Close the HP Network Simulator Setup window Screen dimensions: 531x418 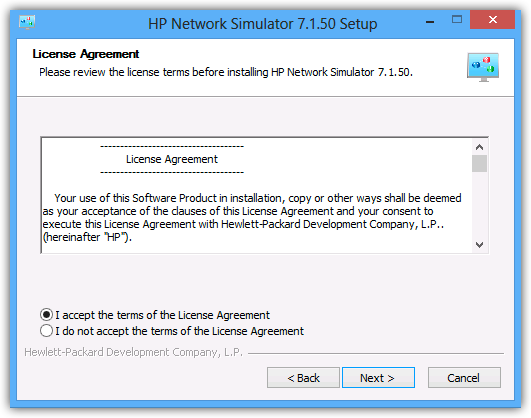[x=493, y=20]
